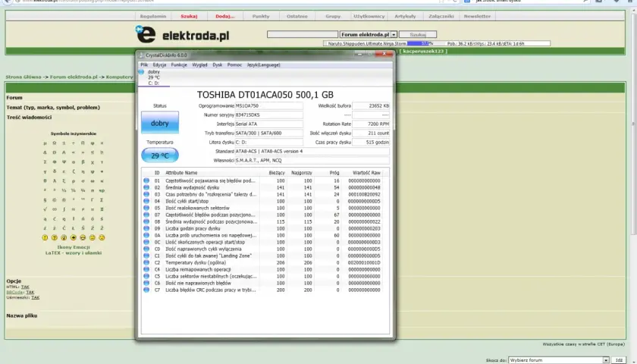Click the TAK link next to HTML
Image resolution: width=637 pixels, height=364 pixels.
25,287
